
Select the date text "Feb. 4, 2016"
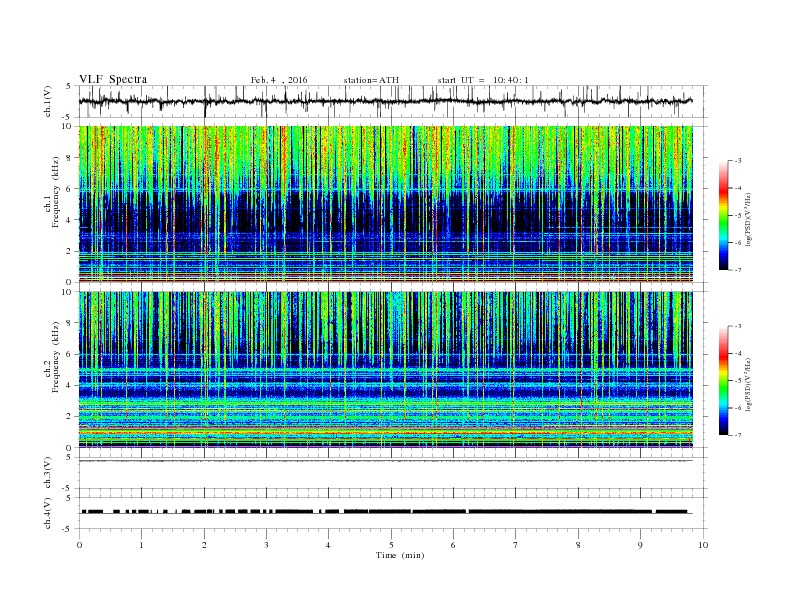coord(279,80)
